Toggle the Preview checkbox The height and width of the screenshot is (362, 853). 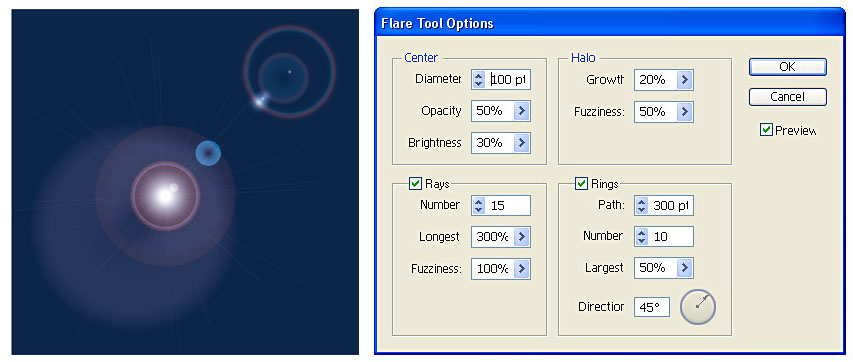tap(766, 130)
